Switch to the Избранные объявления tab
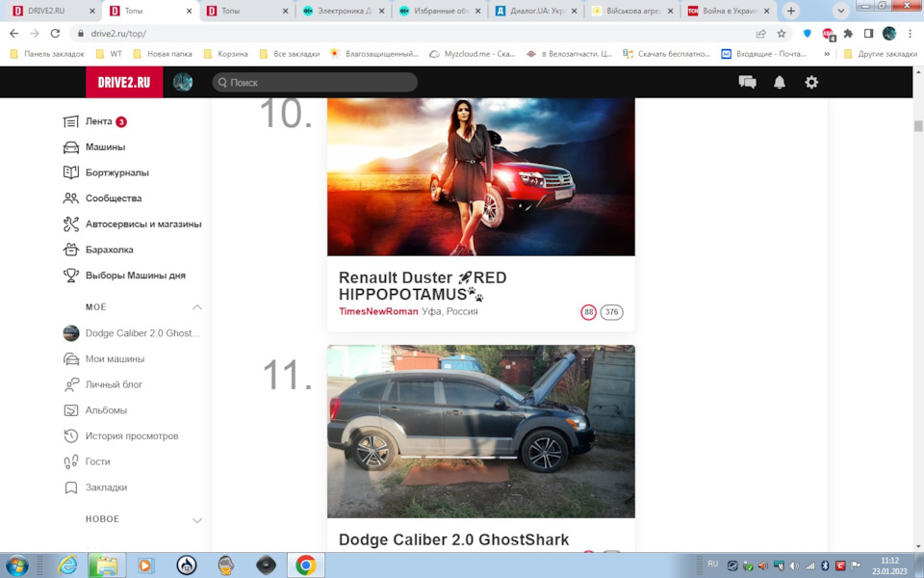This screenshot has height=578, width=924. point(439,11)
